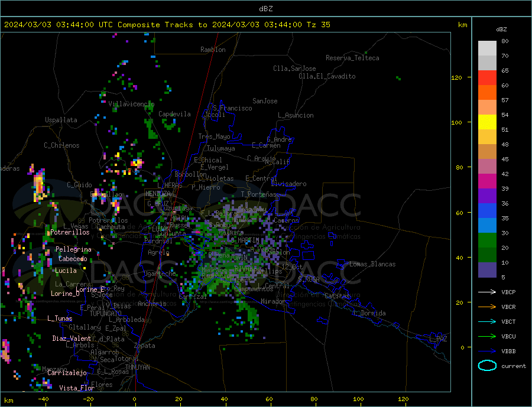The image size is (532, 407).
Task: Click the 'Clla.El_Cavadito' map label
Action: pos(327,76)
